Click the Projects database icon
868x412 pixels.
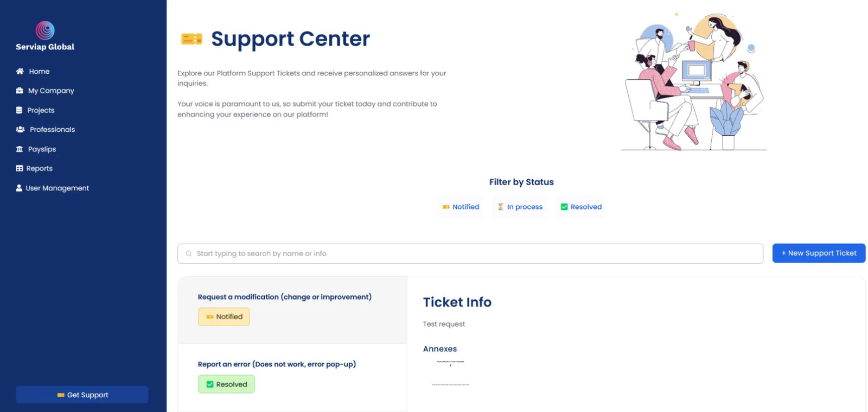pyautogui.click(x=19, y=110)
